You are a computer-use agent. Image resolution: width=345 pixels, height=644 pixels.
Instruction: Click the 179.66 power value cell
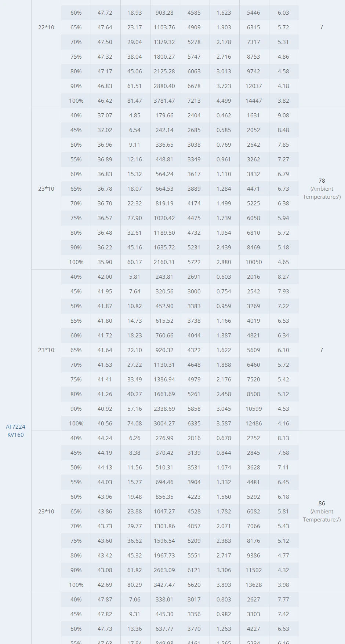tap(164, 116)
